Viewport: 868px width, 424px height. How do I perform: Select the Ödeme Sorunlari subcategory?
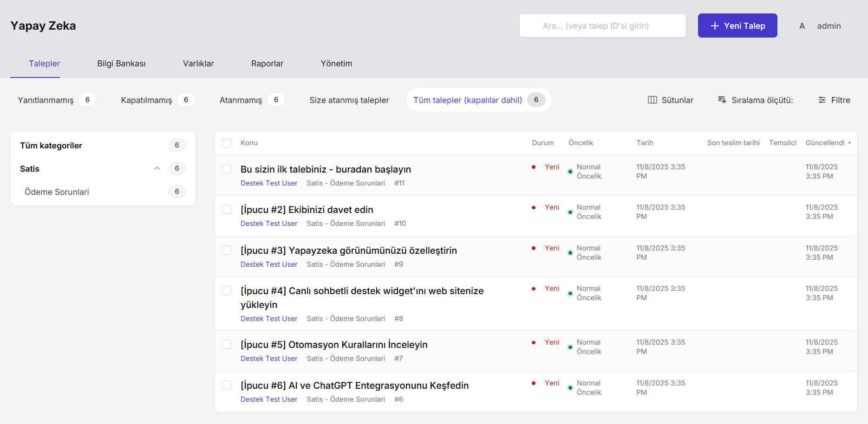57,192
